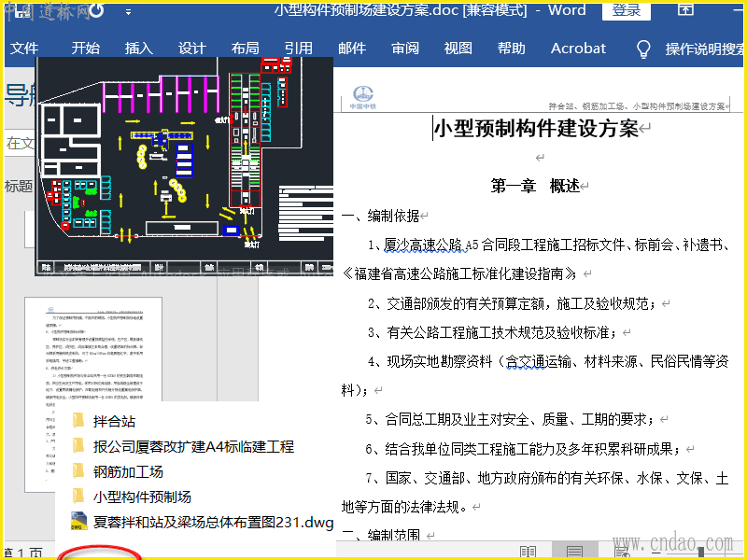Select Print Layout view icon
This screenshot has width=747, height=560.
pyautogui.click(x=575, y=552)
